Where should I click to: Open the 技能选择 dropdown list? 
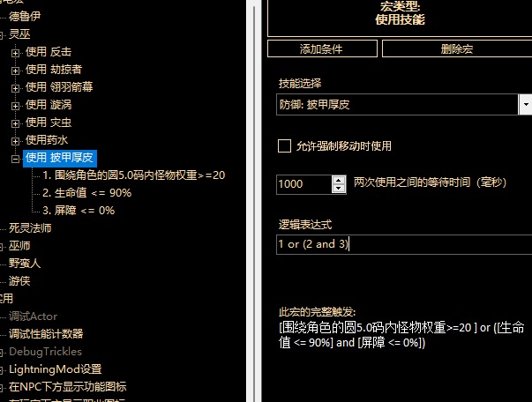(x=523, y=105)
